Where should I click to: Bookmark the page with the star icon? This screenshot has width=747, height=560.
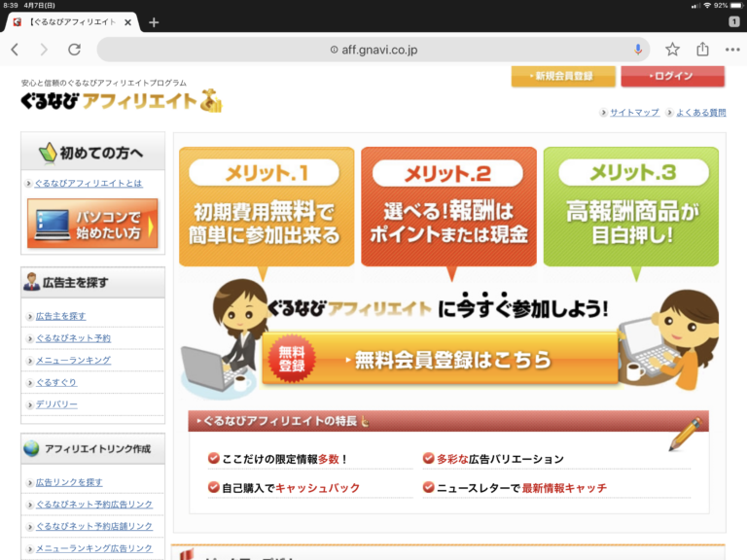(x=672, y=50)
